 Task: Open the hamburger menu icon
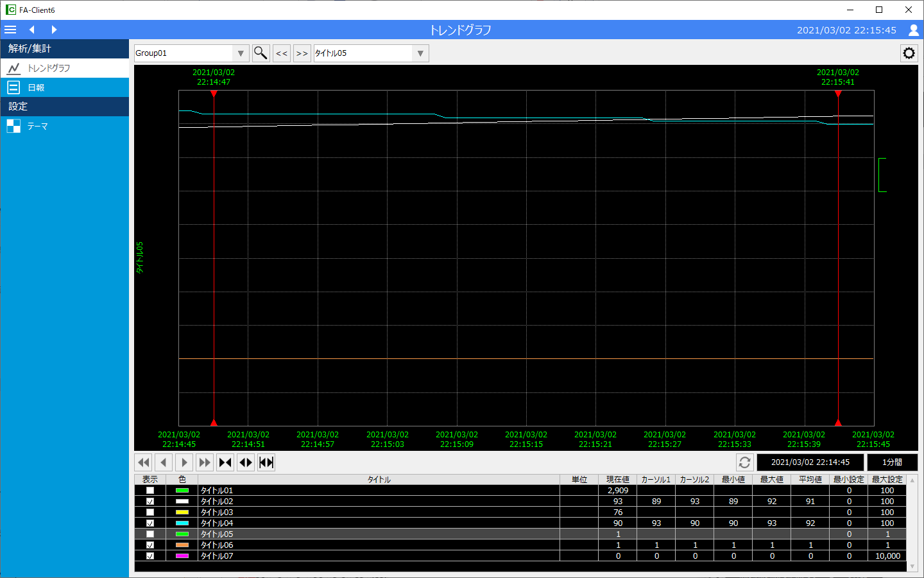click(x=10, y=30)
